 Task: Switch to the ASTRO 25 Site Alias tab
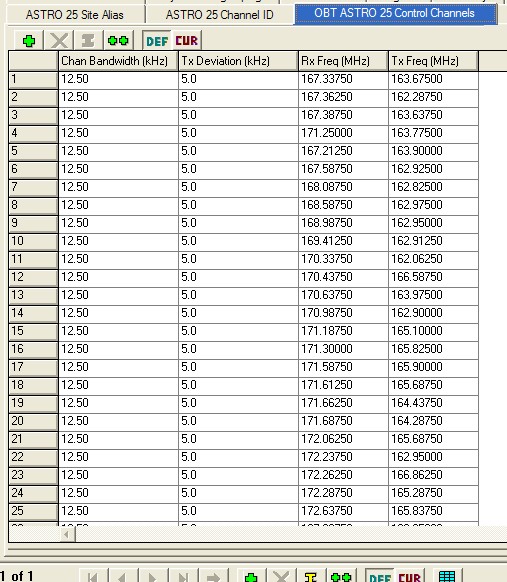click(x=75, y=14)
